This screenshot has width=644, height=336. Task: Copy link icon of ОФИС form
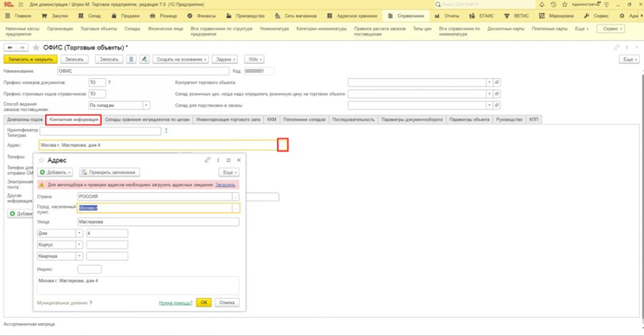click(617, 48)
